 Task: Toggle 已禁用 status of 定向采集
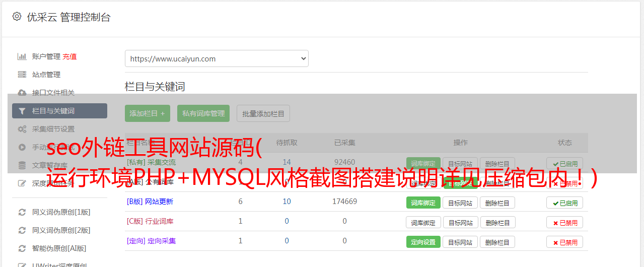click(564, 242)
